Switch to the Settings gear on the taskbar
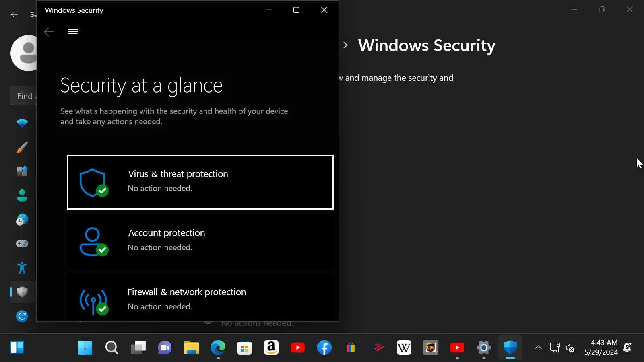The height and width of the screenshot is (362, 644). coord(483,348)
